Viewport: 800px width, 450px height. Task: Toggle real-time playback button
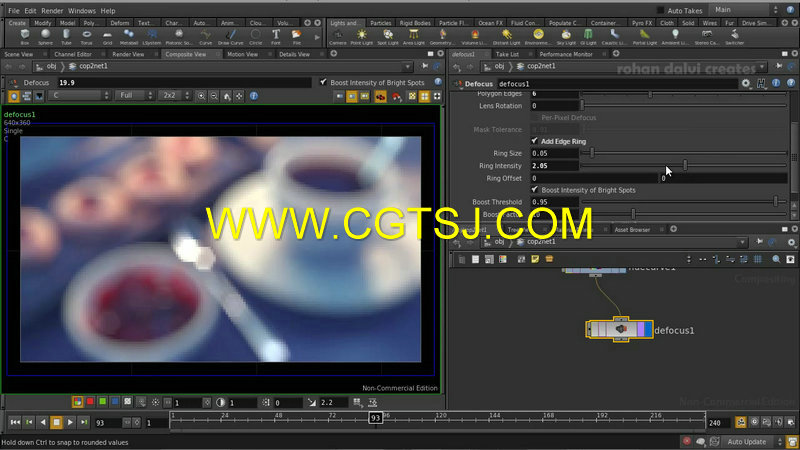coord(741,422)
